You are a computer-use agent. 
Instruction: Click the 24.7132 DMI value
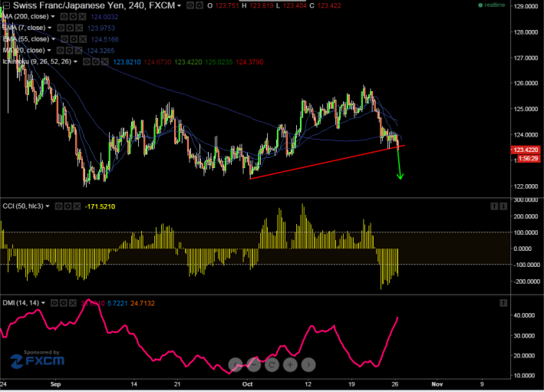(143, 303)
